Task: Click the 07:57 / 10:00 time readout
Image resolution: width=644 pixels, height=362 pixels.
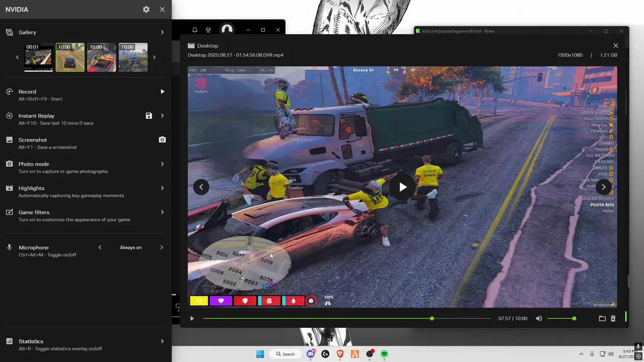Action: [x=513, y=318]
